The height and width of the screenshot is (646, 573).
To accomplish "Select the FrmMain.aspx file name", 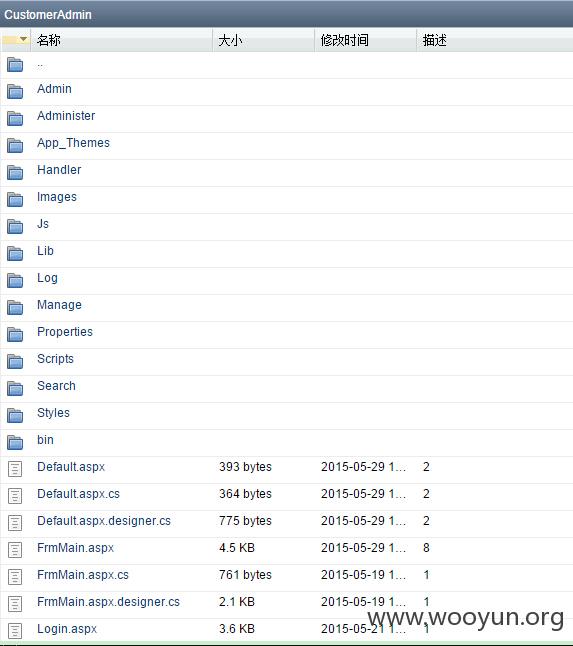I will click(x=75, y=548).
